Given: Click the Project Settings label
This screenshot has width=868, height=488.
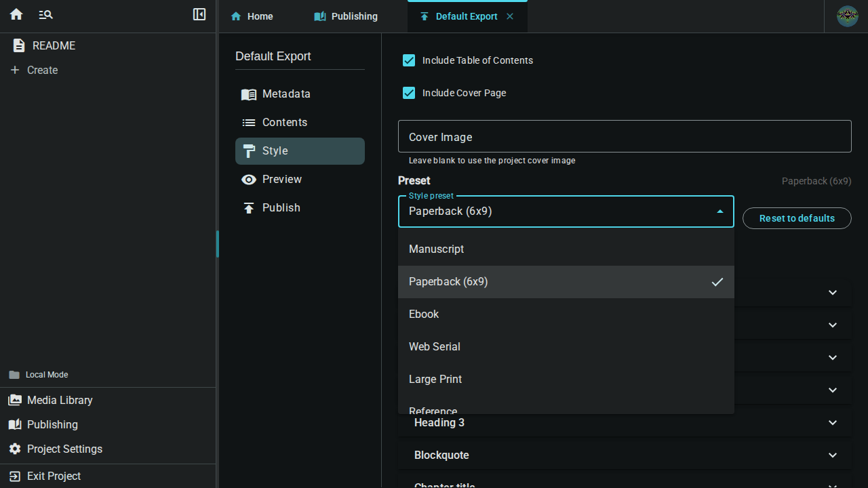Looking at the screenshot, I should pos(64,449).
